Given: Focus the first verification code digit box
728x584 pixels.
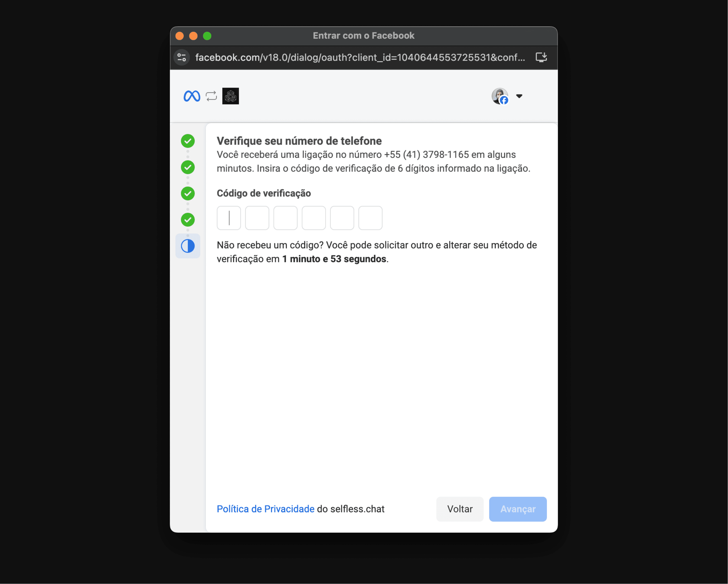Looking at the screenshot, I should tap(229, 218).
